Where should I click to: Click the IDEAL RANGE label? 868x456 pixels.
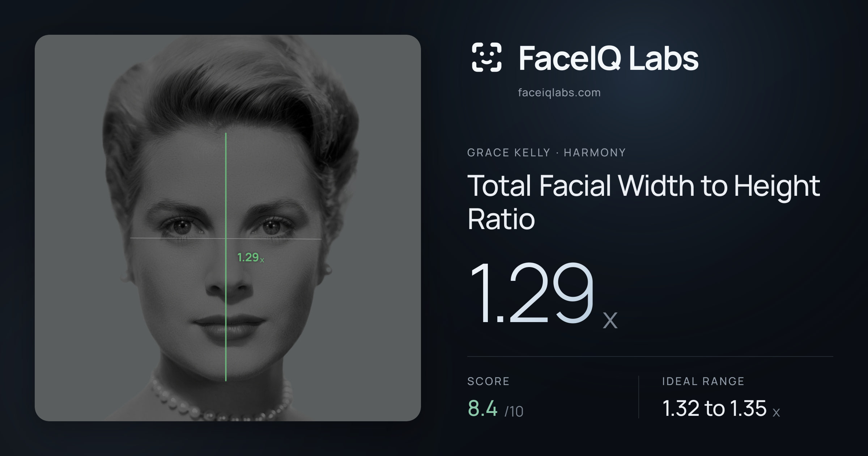[x=703, y=381]
